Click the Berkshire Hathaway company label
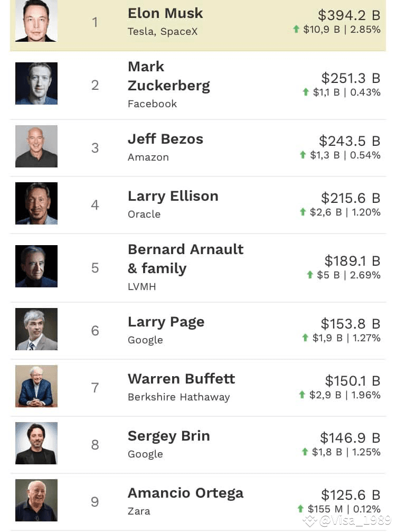The width and height of the screenshot is (396, 532). tap(178, 397)
